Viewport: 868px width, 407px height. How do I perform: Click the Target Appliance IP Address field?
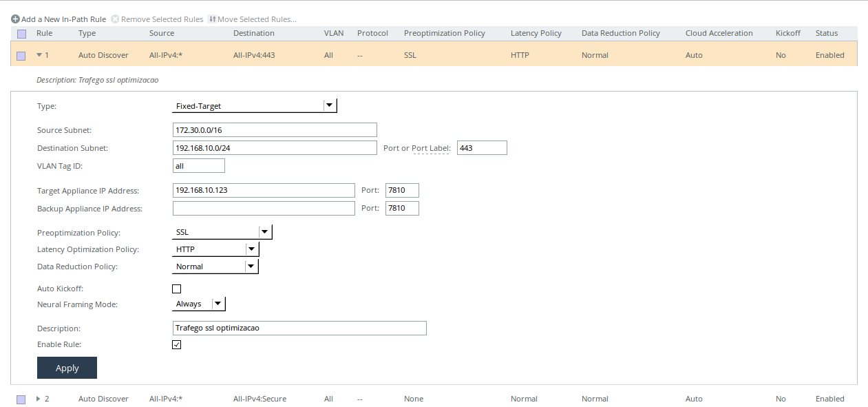point(264,191)
